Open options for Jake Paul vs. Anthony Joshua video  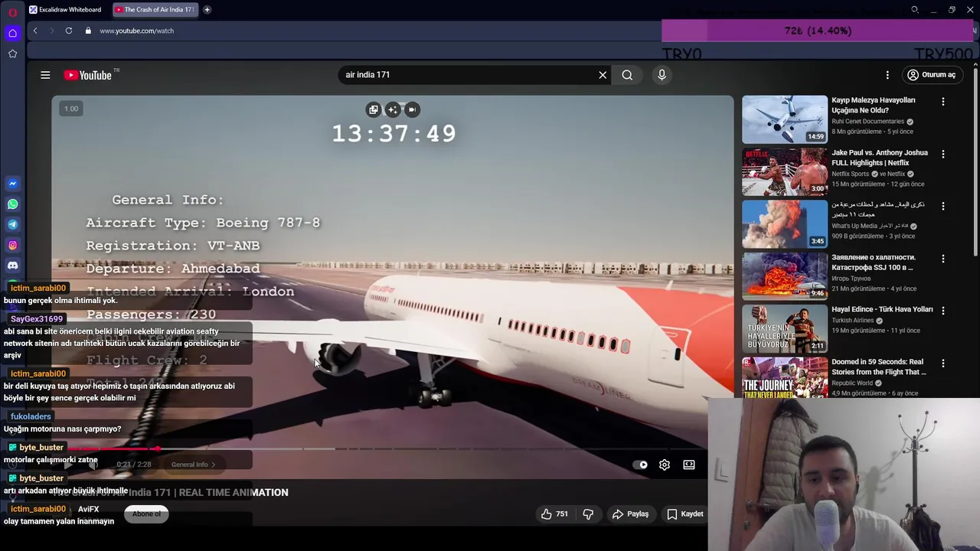943,154
